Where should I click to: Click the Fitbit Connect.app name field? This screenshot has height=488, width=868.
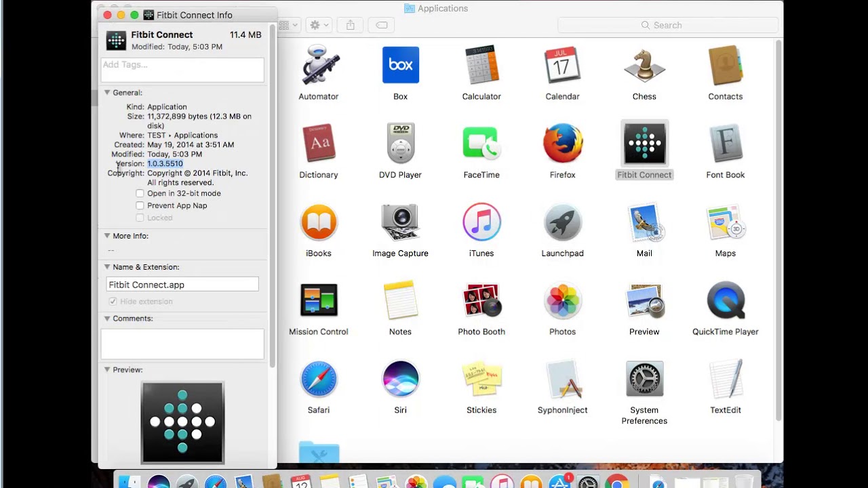[182, 285]
